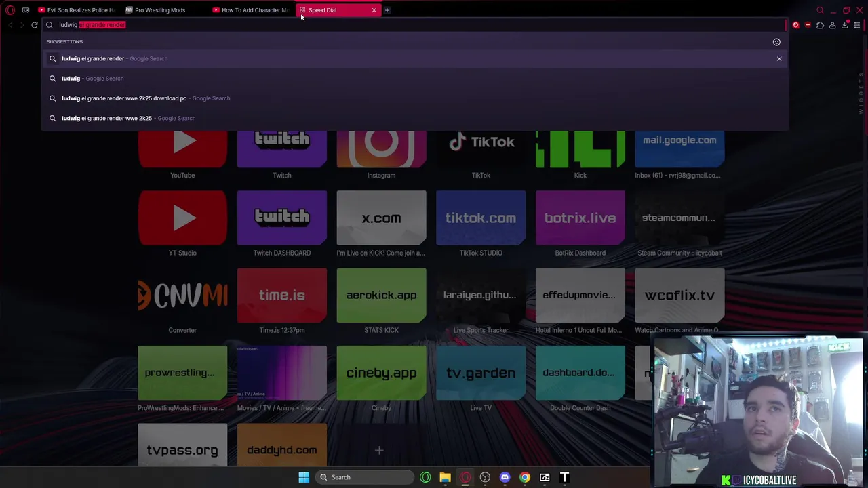Open the emoji smiley picker in suggestions

[x=776, y=42]
